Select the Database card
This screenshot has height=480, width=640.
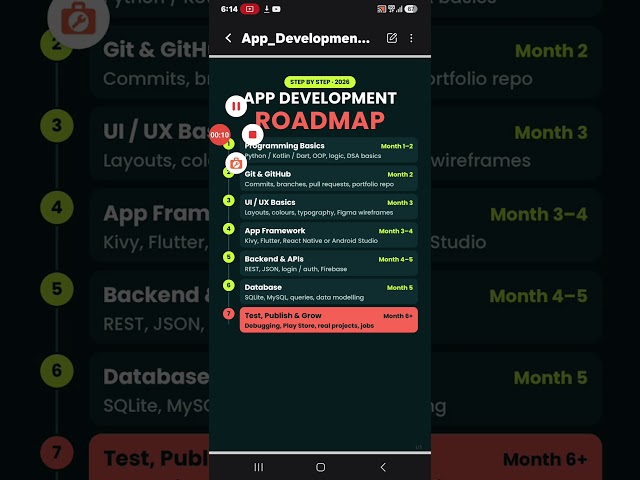coord(329,292)
